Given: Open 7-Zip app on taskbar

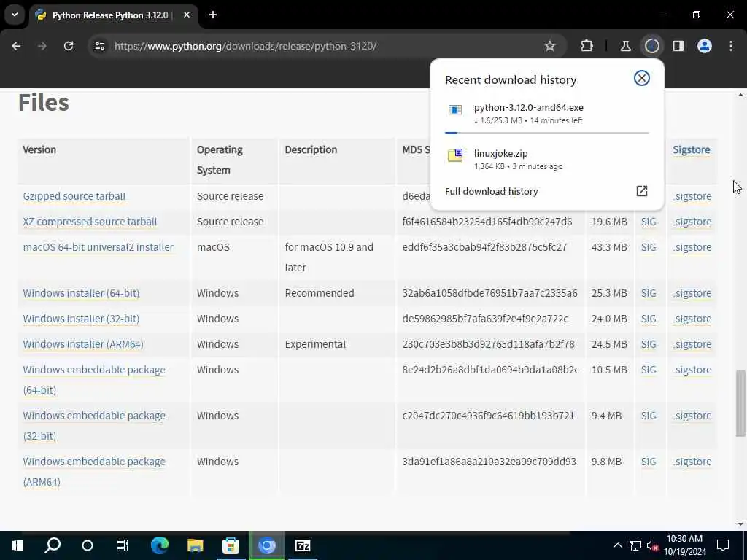Looking at the screenshot, I should [x=303, y=545].
